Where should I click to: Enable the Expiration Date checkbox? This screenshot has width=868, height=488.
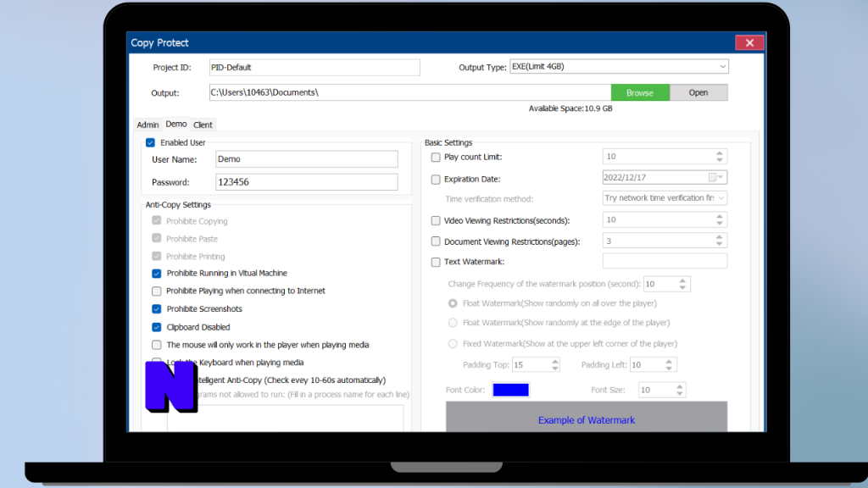(x=436, y=180)
